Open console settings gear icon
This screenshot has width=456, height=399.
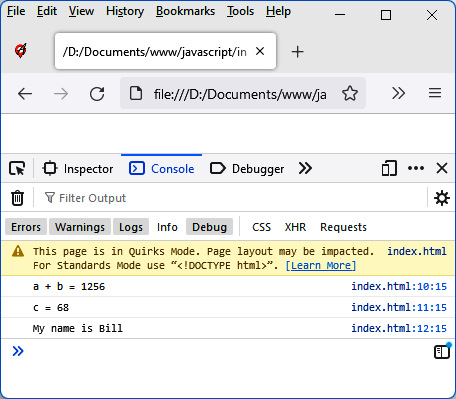pos(442,198)
